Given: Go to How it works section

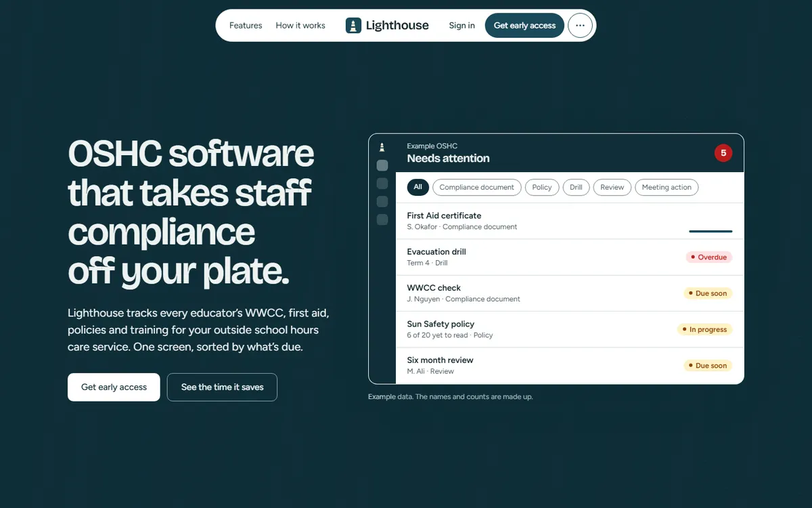Looking at the screenshot, I should (x=300, y=26).
